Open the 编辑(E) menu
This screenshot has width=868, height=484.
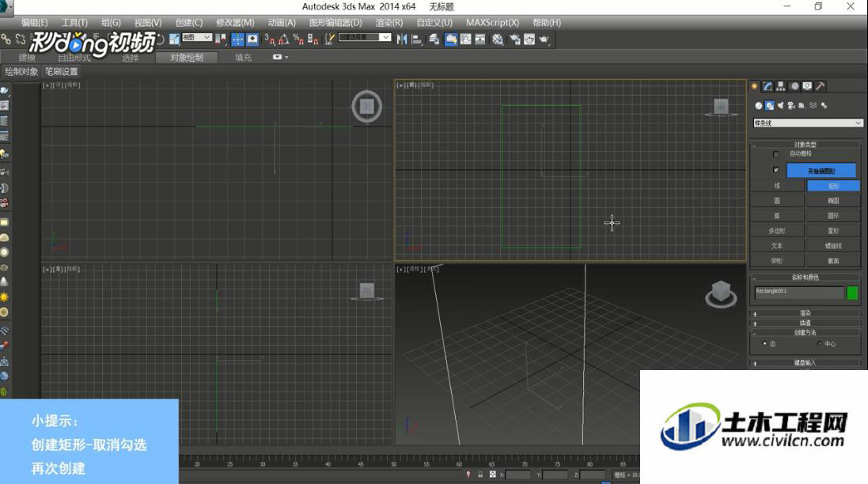[34, 23]
